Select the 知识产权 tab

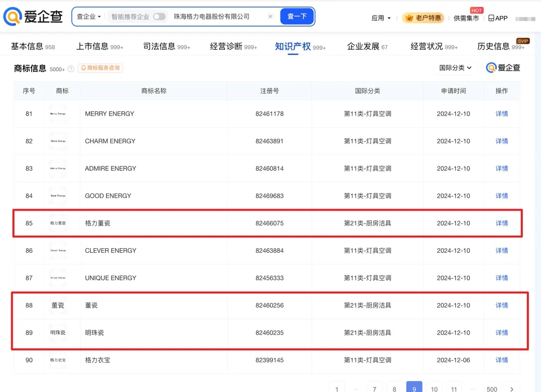300,47
